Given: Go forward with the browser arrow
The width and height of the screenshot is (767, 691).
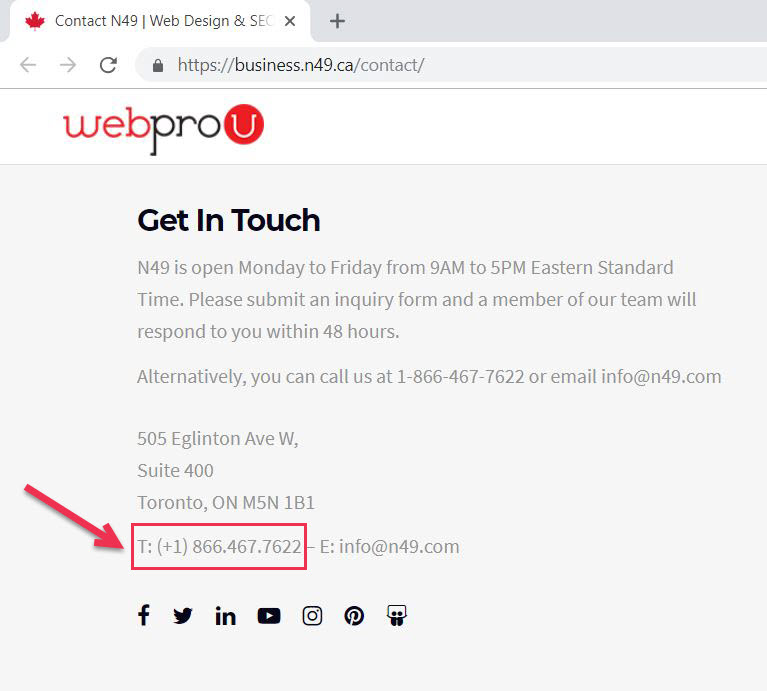Looking at the screenshot, I should pyautogui.click(x=68, y=65).
